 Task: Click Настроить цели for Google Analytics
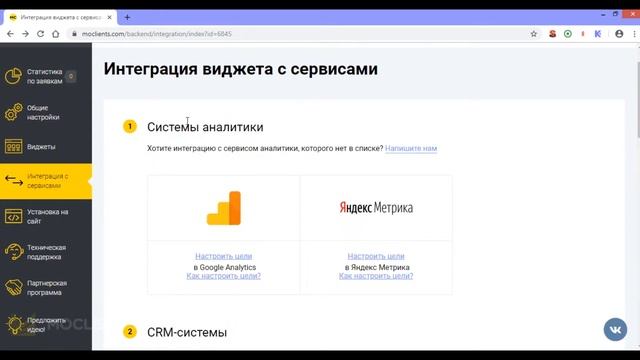coord(224,256)
